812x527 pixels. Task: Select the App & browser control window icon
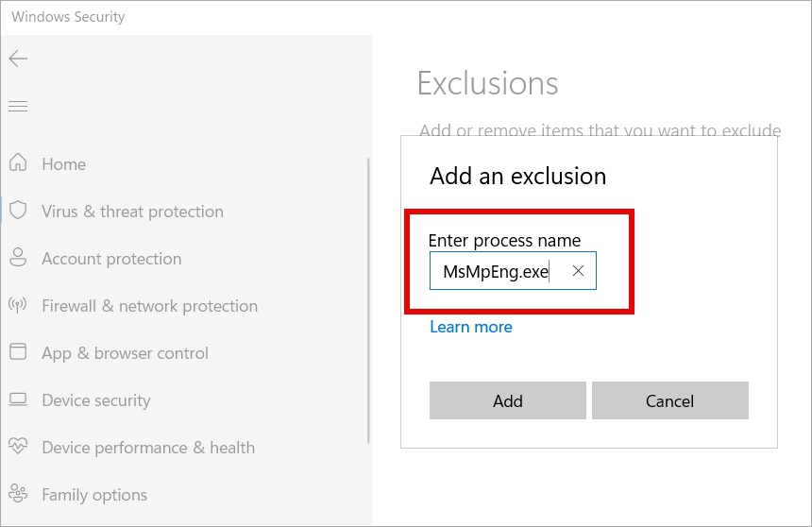click(18, 351)
